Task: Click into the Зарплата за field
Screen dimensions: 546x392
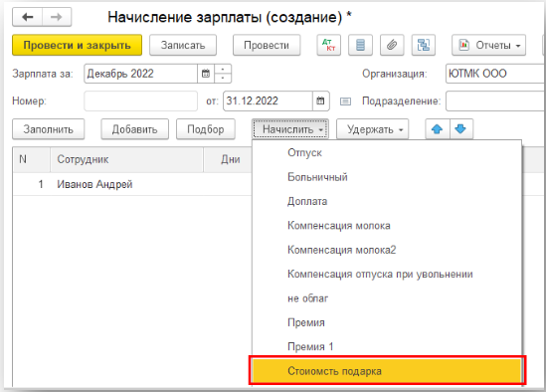Action: click(140, 74)
